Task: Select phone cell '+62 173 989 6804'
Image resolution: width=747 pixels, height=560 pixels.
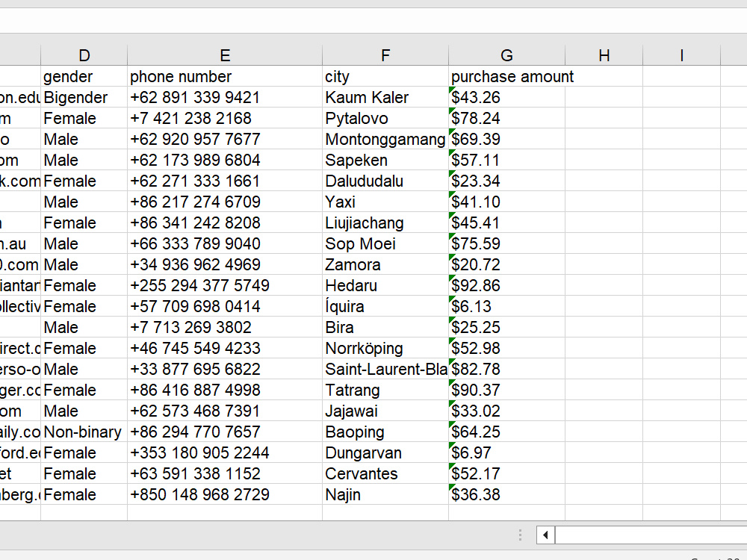Action: coord(225,160)
